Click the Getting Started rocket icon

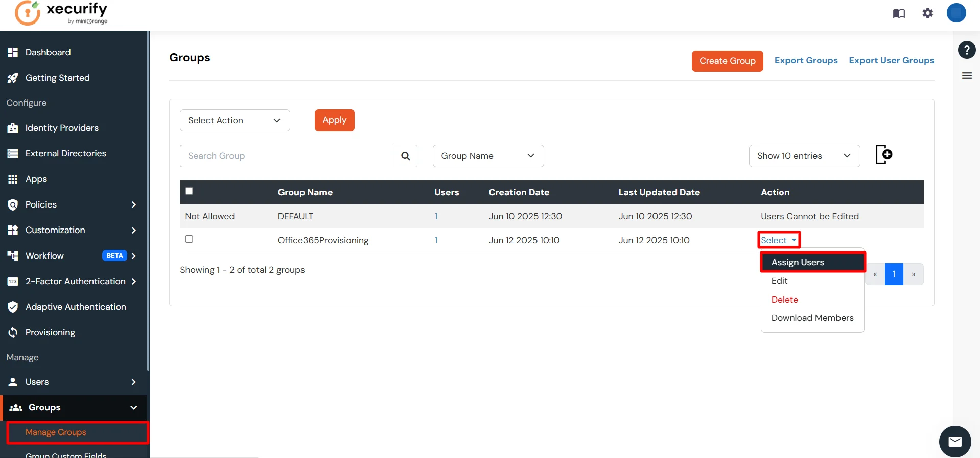click(13, 78)
